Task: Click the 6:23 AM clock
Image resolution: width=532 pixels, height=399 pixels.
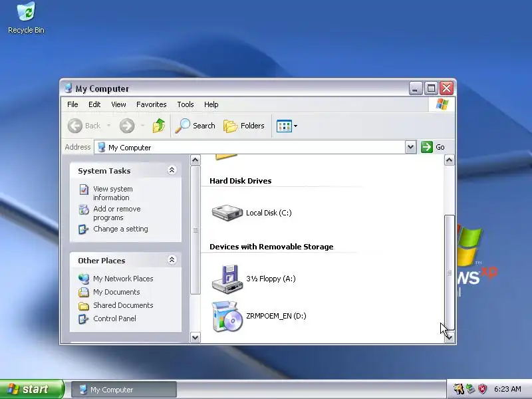Action: click(x=507, y=389)
